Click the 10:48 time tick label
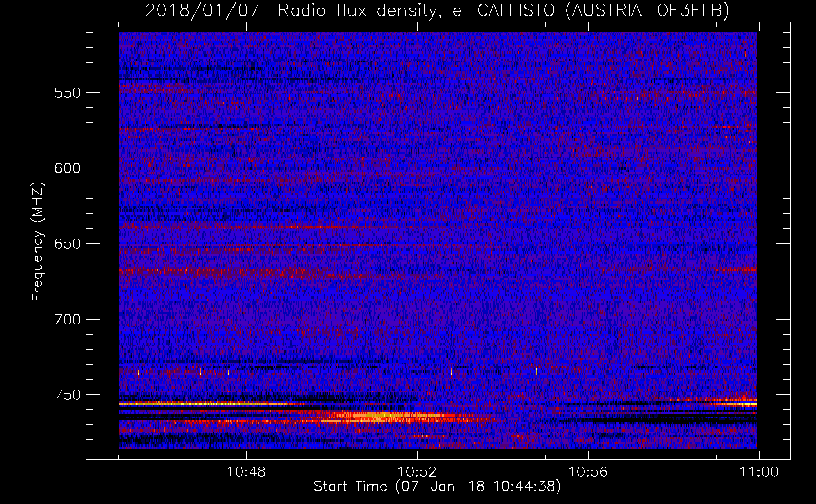 tap(246, 472)
